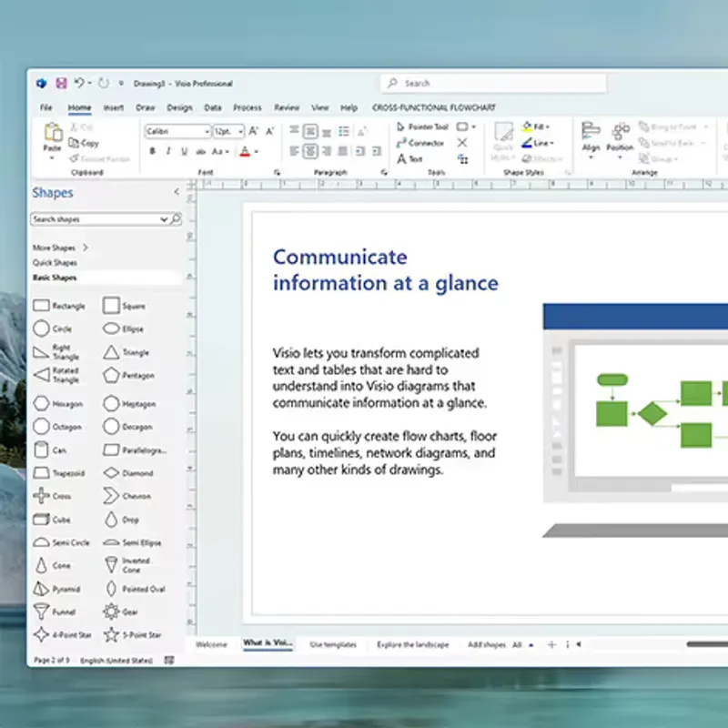Select the Circle shape
This screenshot has width=728, height=728.
53,329
